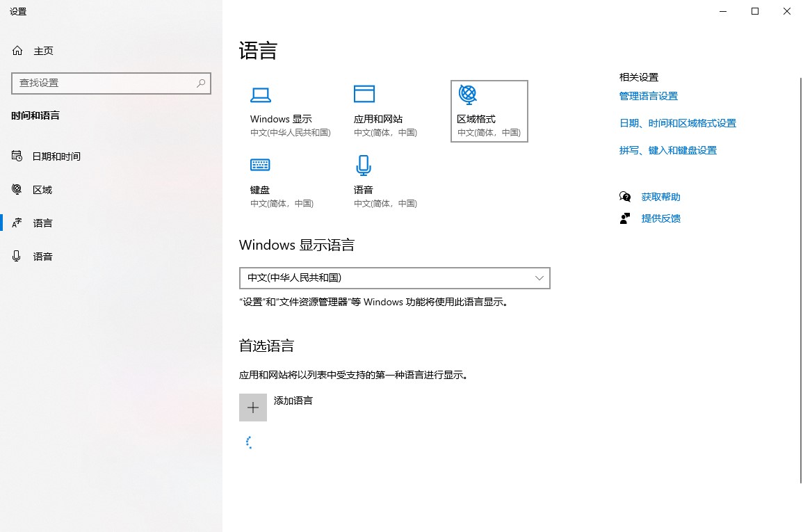Screen dimensions: 803x532
Task: Select 语言 in the left sidebar
Action: (x=42, y=223)
